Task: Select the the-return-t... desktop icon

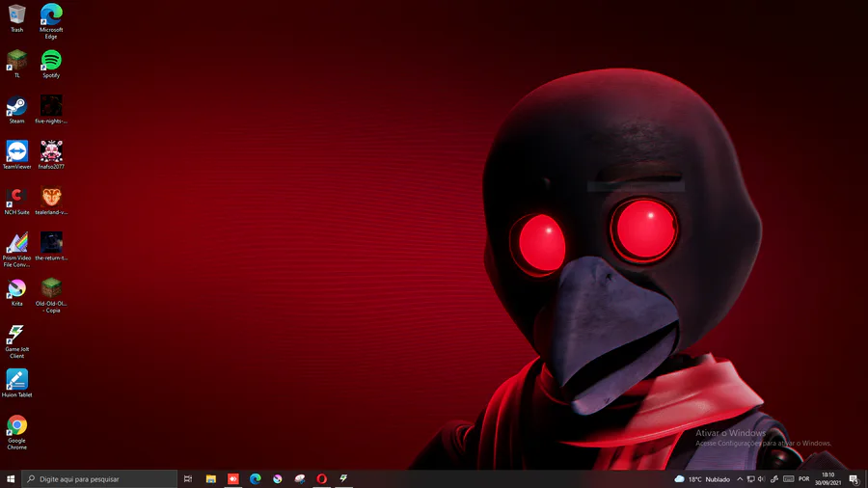Action: 51,246
